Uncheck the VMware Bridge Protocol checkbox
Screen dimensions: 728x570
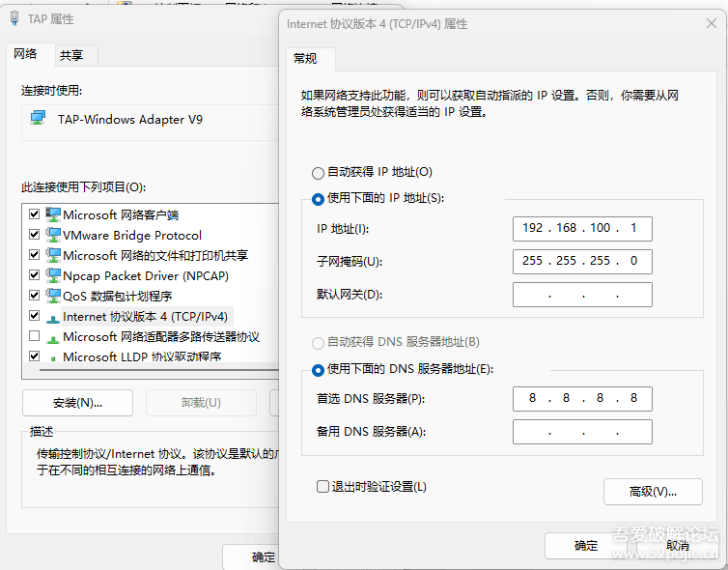tap(34, 234)
